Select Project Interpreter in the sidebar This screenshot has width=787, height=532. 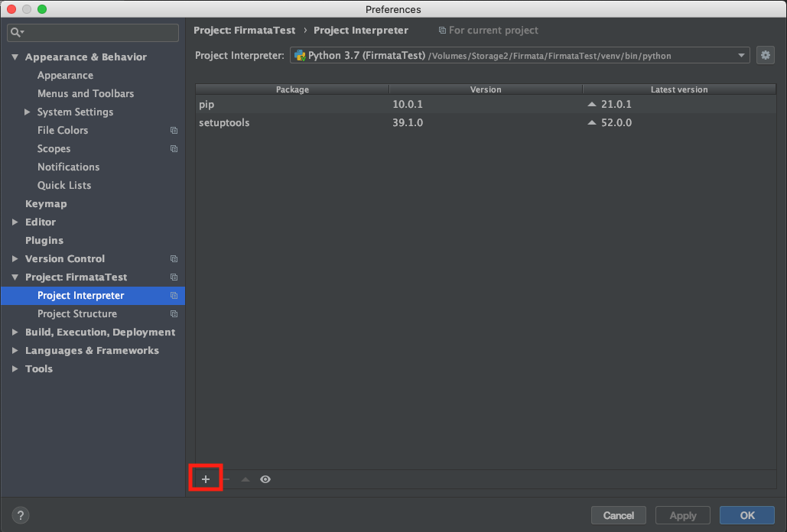pos(93,295)
